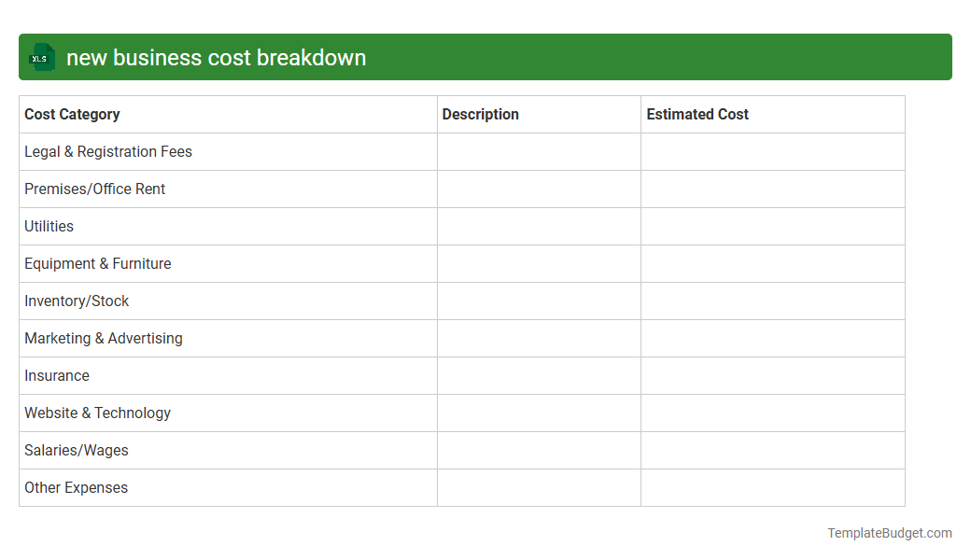This screenshot has height=560, width=971.
Task: Select the Equipment & Furniture category
Action: pos(97,263)
